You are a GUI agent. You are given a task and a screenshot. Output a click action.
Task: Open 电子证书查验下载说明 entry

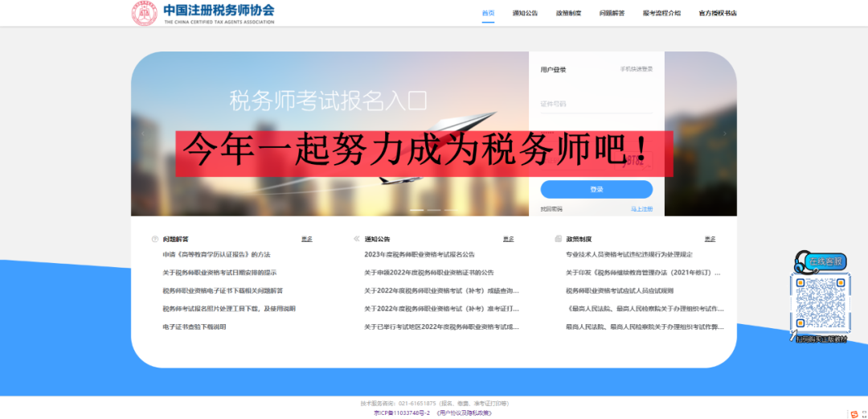click(194, 327)
